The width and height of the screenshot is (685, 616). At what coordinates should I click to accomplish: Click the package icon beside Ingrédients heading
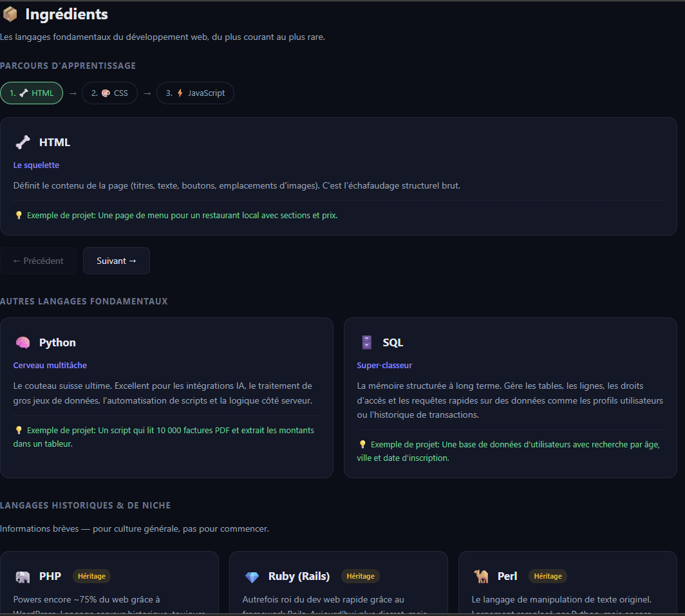point(10,14)
